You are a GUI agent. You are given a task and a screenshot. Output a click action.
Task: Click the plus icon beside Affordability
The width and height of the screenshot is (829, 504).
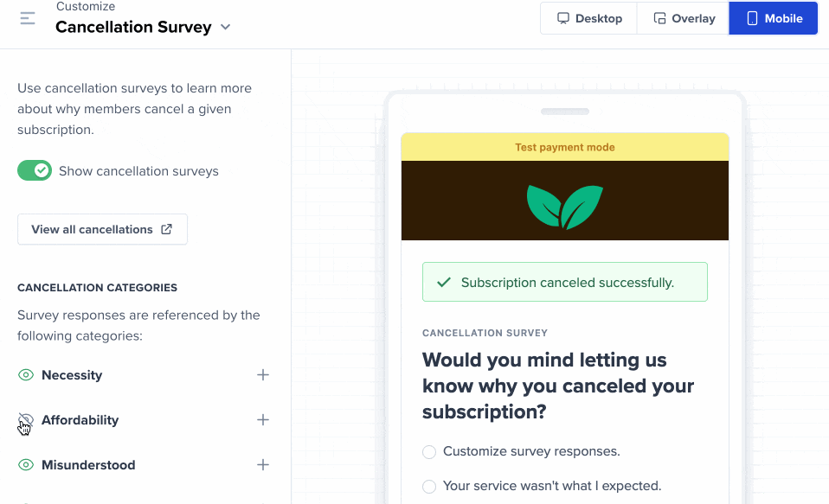[x=263, y=420]
